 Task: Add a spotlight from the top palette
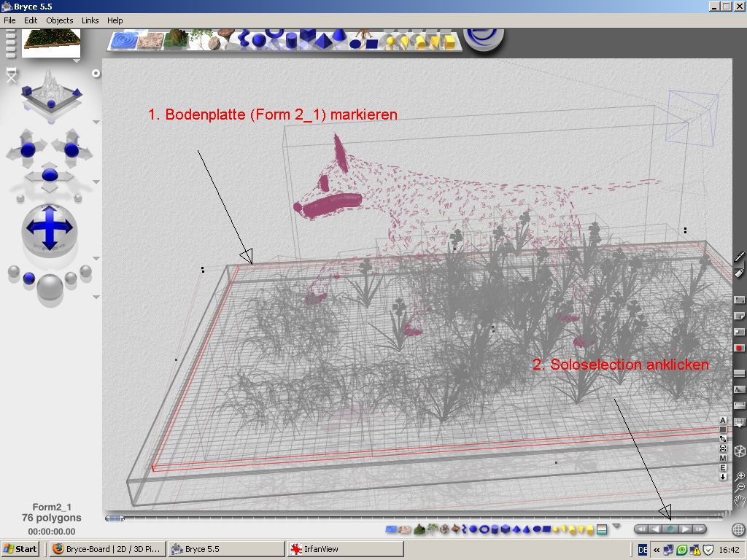(x=404, y=43)
